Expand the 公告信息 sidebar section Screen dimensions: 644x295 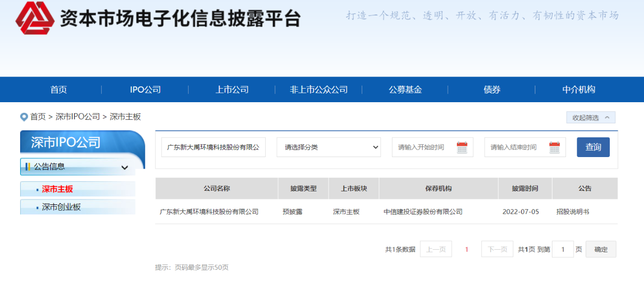77,167
